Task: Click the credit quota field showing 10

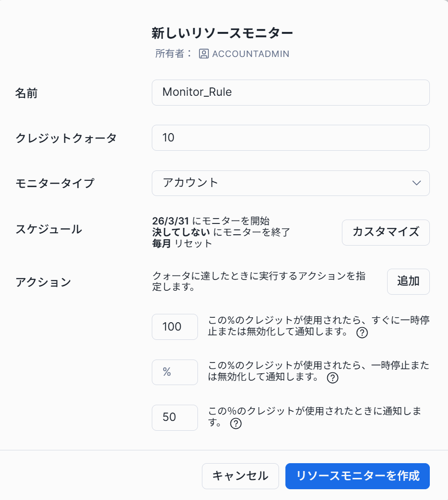Action: (x=290, y=138)
